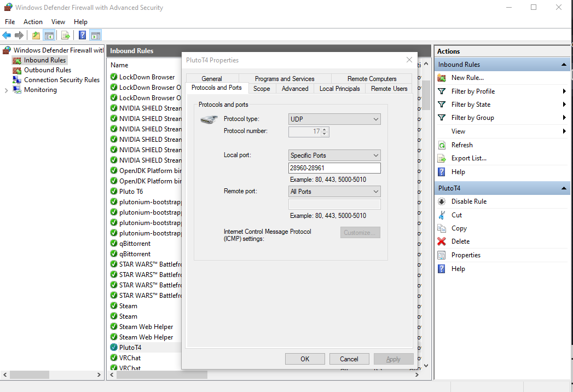The width and height of the screenshot is (573, 392).
Task: Click New Rule icon in Actions pane
Action: (442, 78)
